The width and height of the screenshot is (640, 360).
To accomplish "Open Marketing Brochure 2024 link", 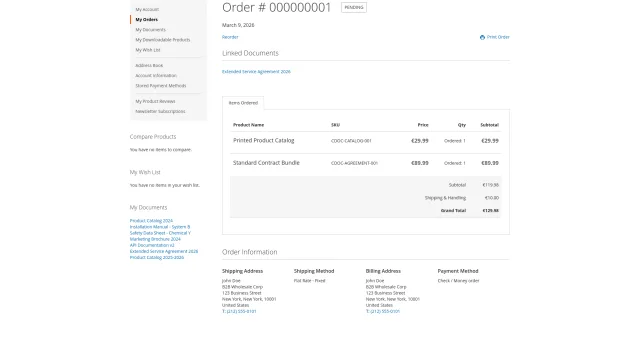I will pyautogui.click(x=155, y=239).
